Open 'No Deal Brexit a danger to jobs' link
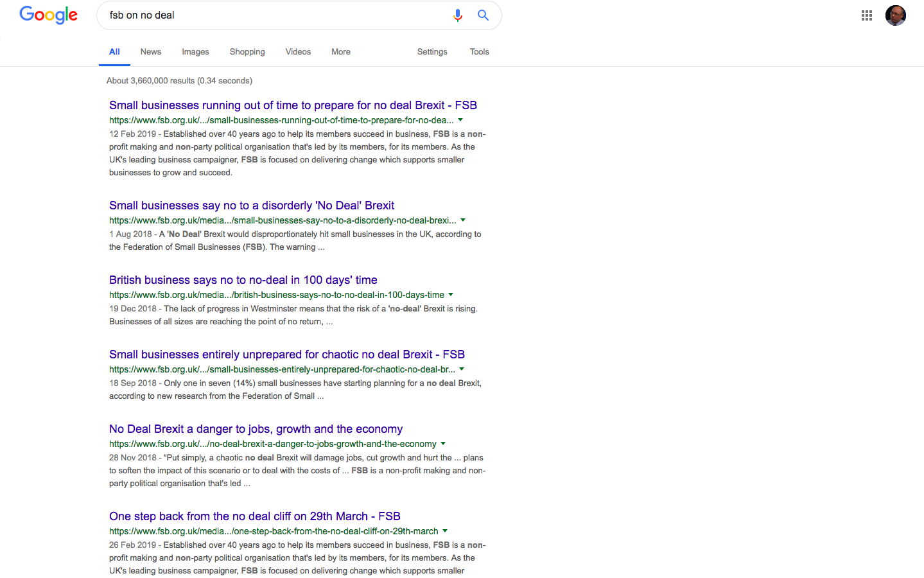This screenshot has width=924, height=578. point(256,429)
